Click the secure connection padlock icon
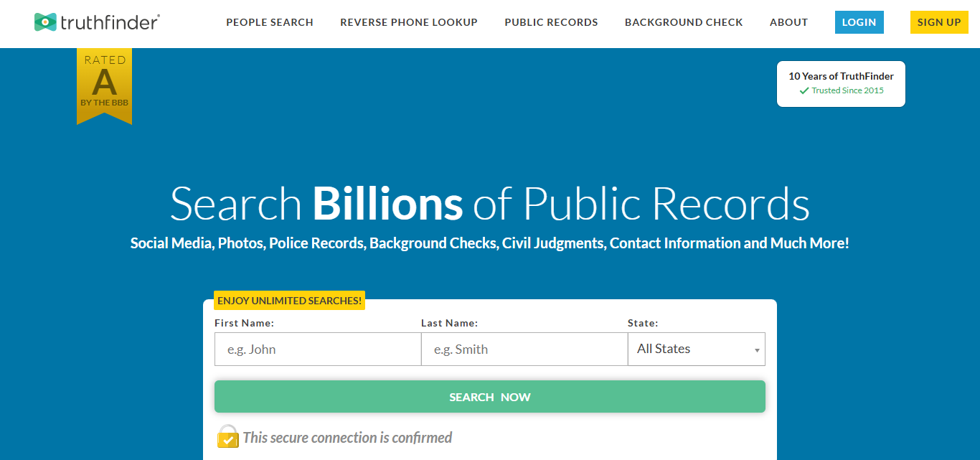 click(227, 436)
